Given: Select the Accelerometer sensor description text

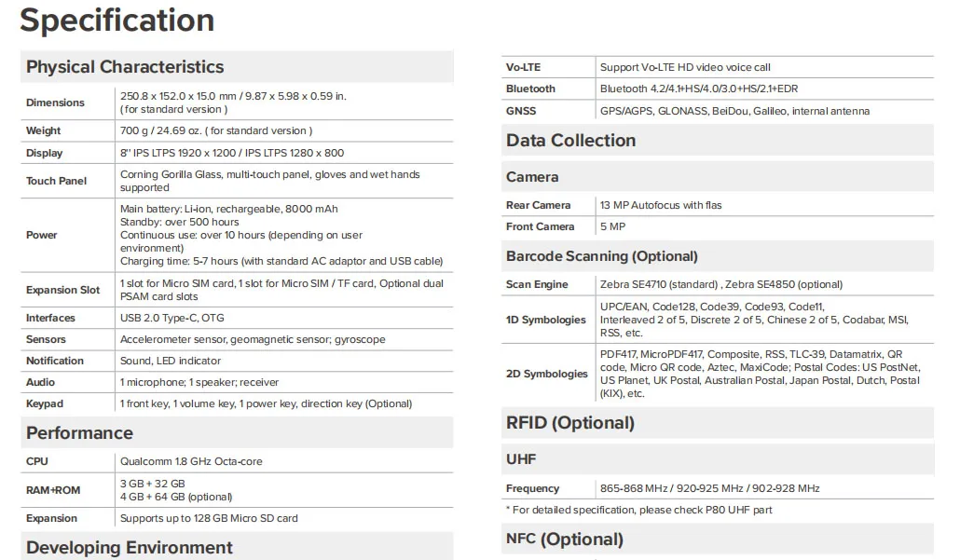Looking at the screenshot, I should pos(253,340).
